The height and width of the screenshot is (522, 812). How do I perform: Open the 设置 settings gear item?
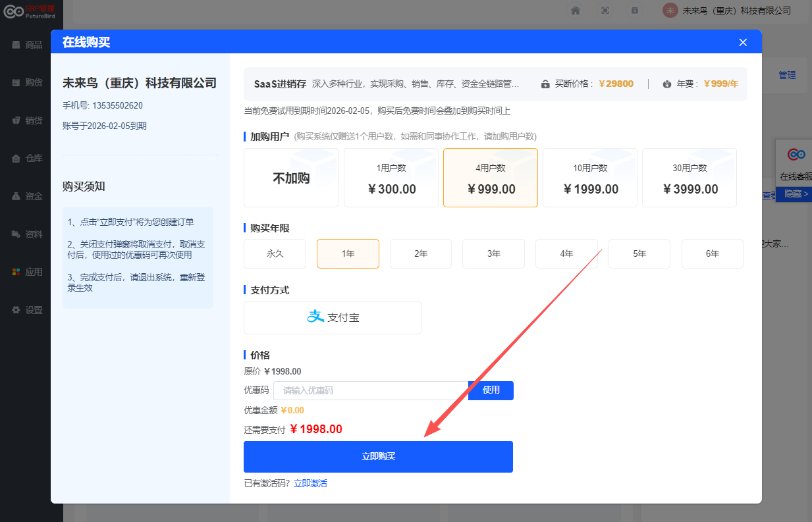click(26, 310)
